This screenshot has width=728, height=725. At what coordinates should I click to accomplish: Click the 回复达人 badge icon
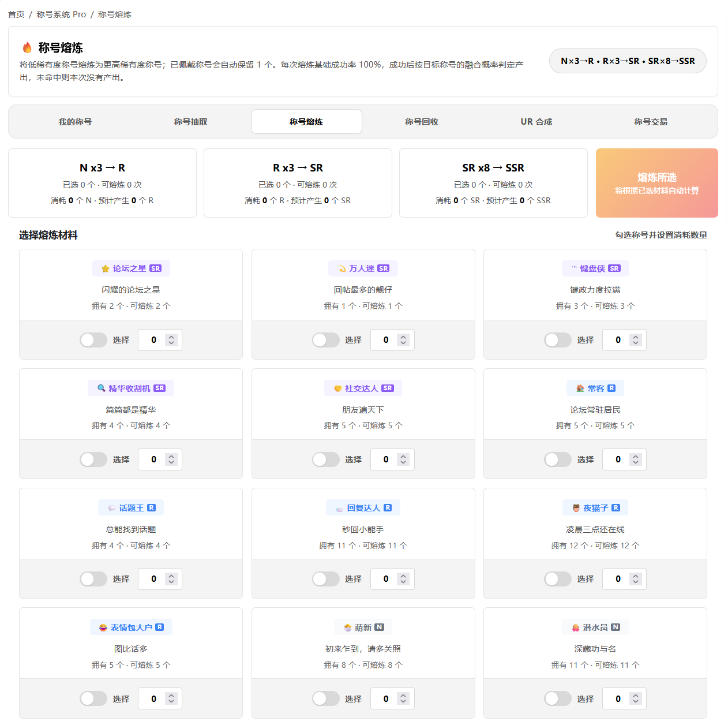pyautogui.click(x=339, y=508)
